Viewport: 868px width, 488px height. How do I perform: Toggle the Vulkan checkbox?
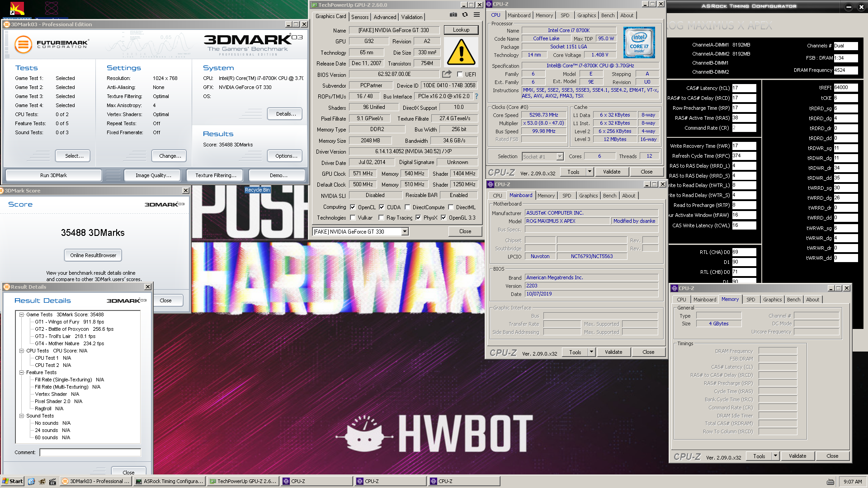(x=353, y=218)
